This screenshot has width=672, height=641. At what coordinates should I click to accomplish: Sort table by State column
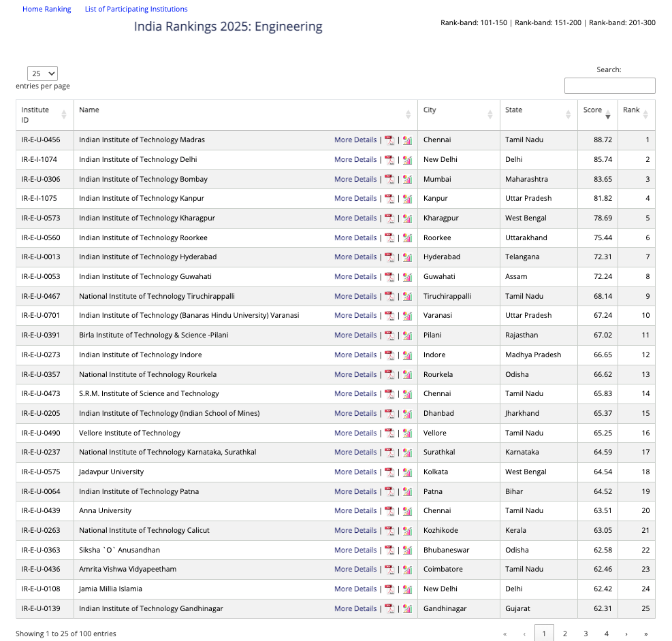[x=539, y=115]
